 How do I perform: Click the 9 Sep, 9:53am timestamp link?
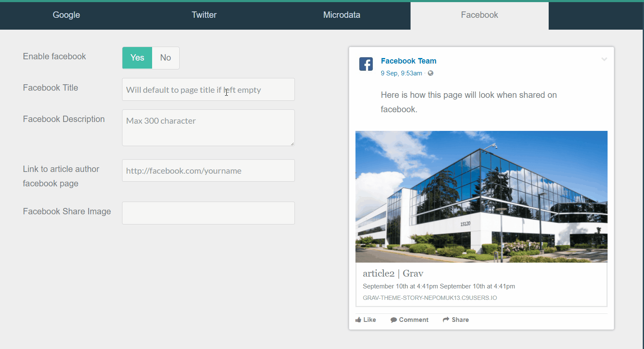tap(401, 73)
